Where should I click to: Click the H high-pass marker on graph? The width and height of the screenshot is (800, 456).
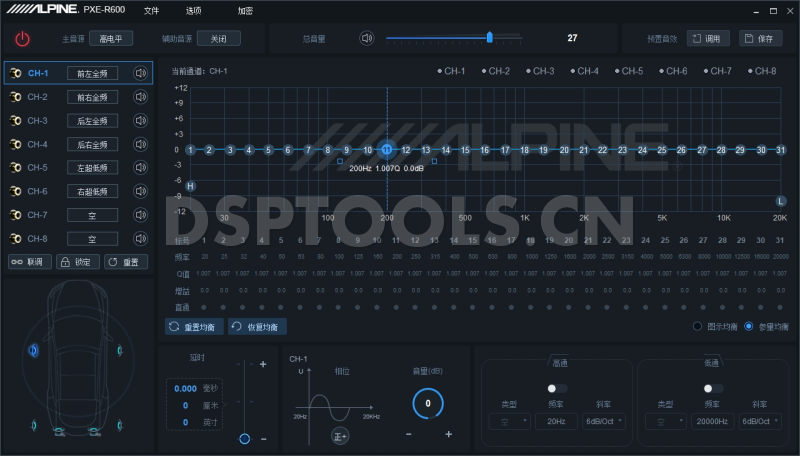[x=190, y=186]
